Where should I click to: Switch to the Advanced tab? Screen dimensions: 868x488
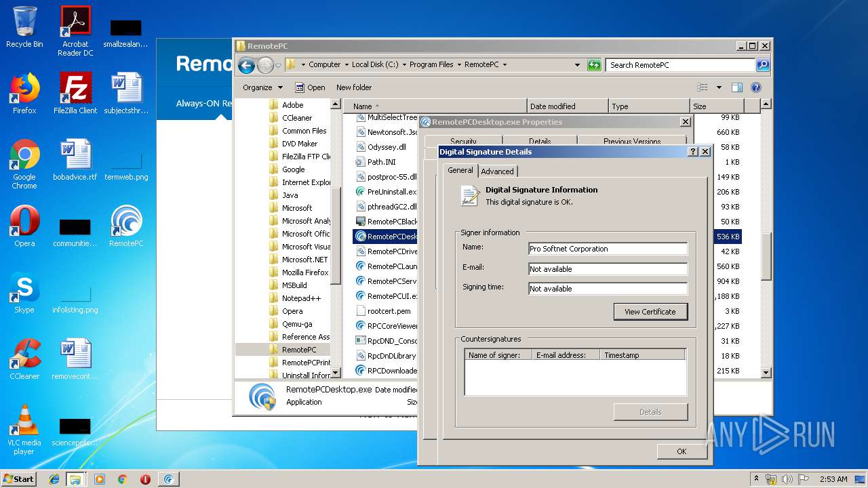(x=497, y=171)
